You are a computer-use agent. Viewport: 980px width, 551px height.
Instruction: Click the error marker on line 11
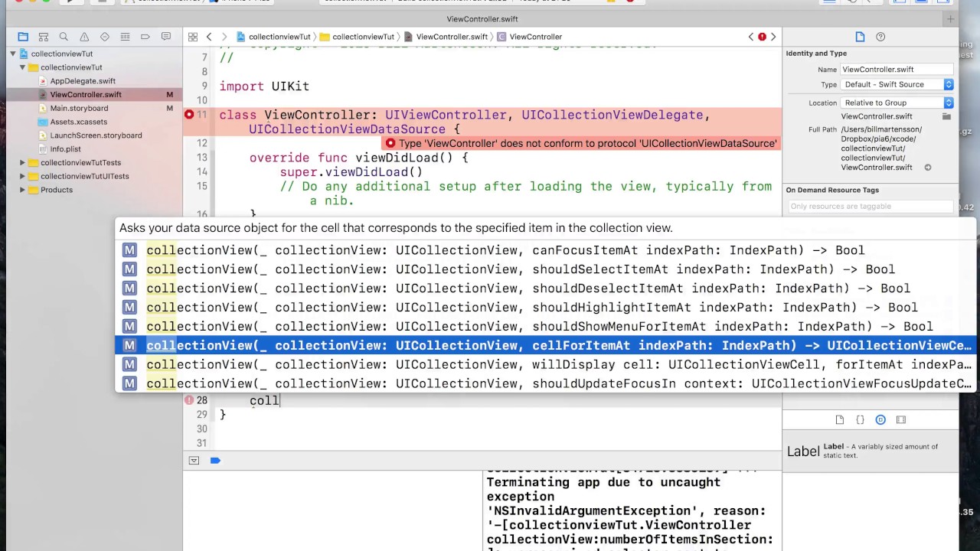[x=189, y=115]
